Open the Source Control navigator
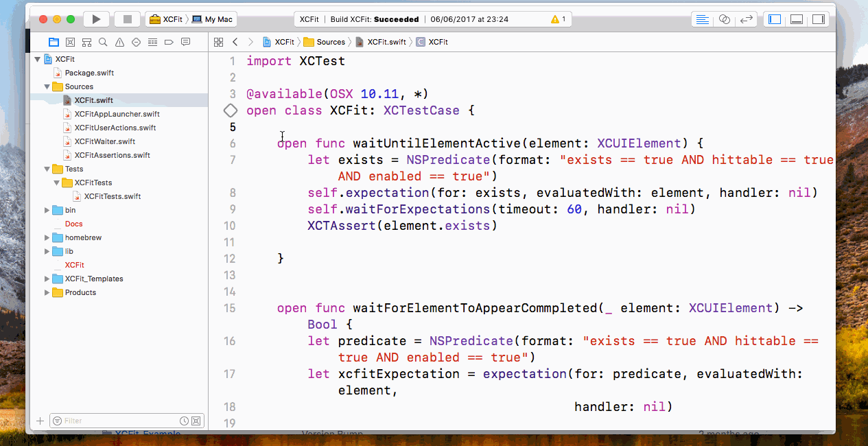The width and height of the screenshot is (868, 446). (x=70, y=42)
